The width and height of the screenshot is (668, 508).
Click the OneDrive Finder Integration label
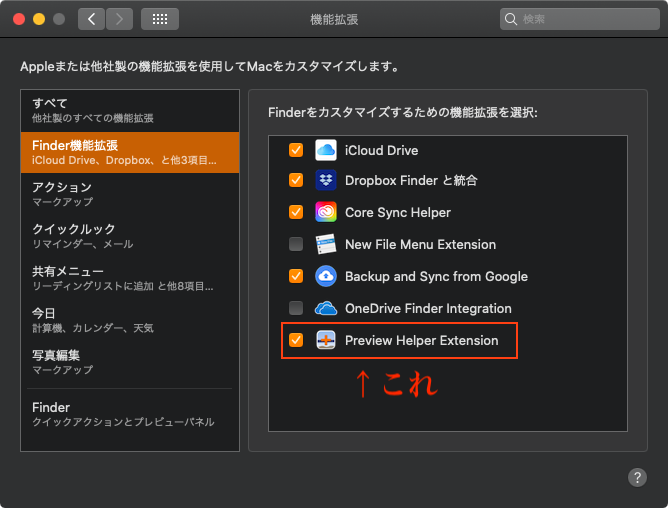[428, 308]
